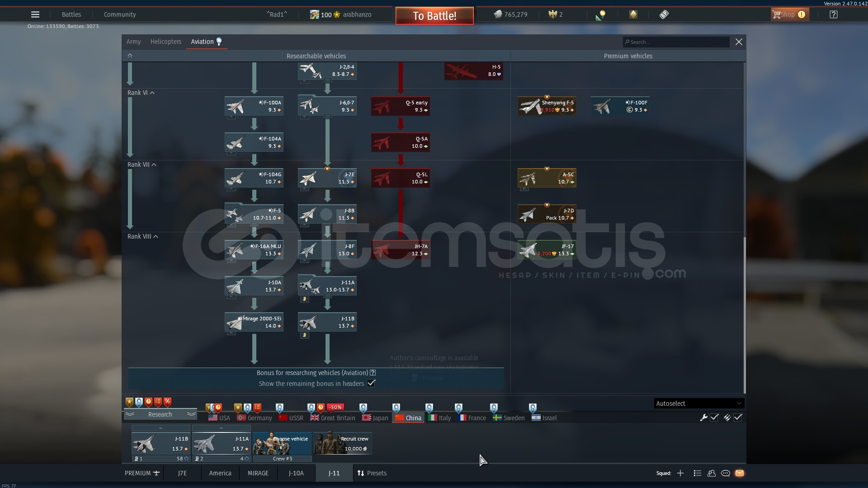Open the help question mark icon
This screenshot has width=868, height=488.
click(x=833, y=14)
